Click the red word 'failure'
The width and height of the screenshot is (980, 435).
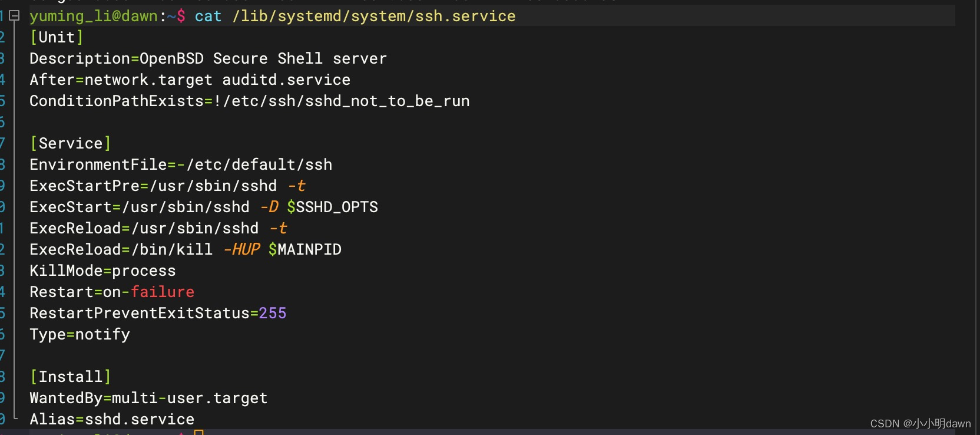pyautogui.click(x=163, y=292)
